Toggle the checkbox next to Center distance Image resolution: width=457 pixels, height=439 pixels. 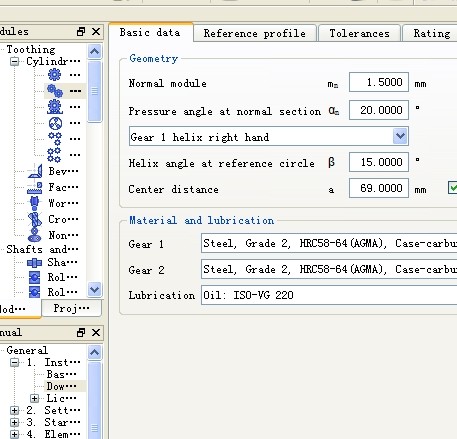click(x=453, y=187)
